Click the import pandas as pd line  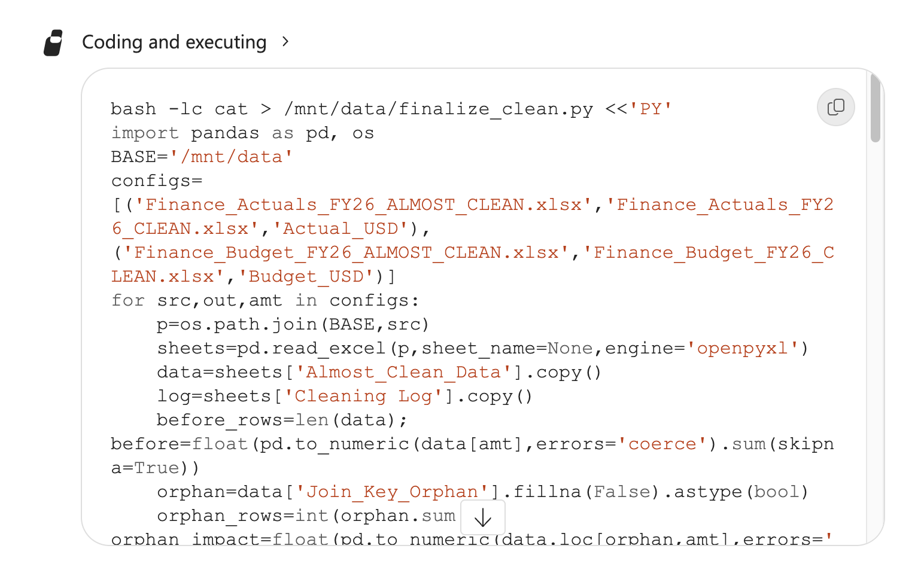(x=242, y=133)
